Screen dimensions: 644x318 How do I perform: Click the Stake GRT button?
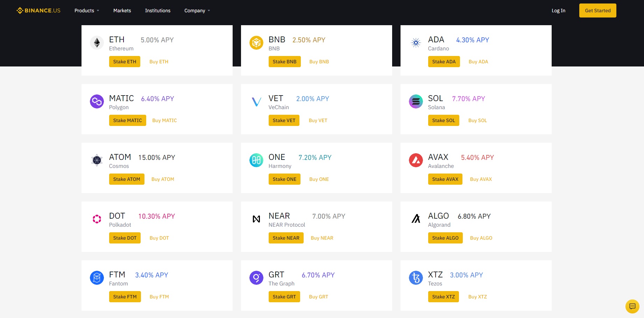pyautogui.click(x=284, y=297)
